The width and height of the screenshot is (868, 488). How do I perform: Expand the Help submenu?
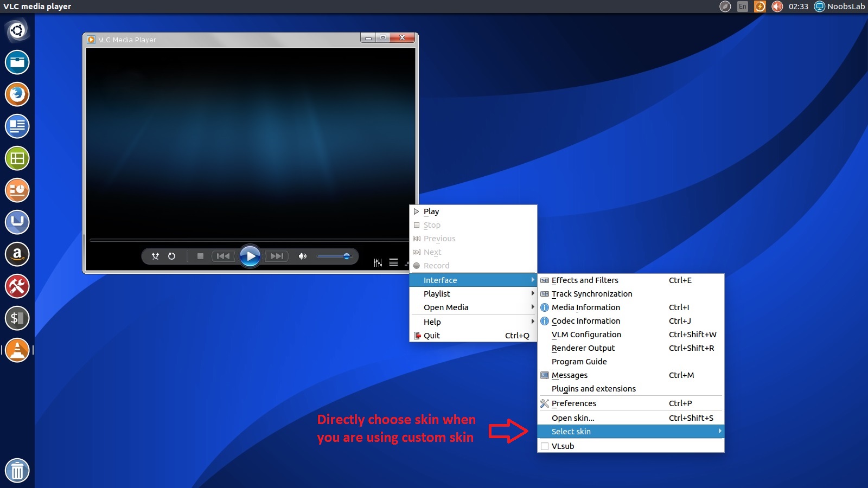(473, 322)
